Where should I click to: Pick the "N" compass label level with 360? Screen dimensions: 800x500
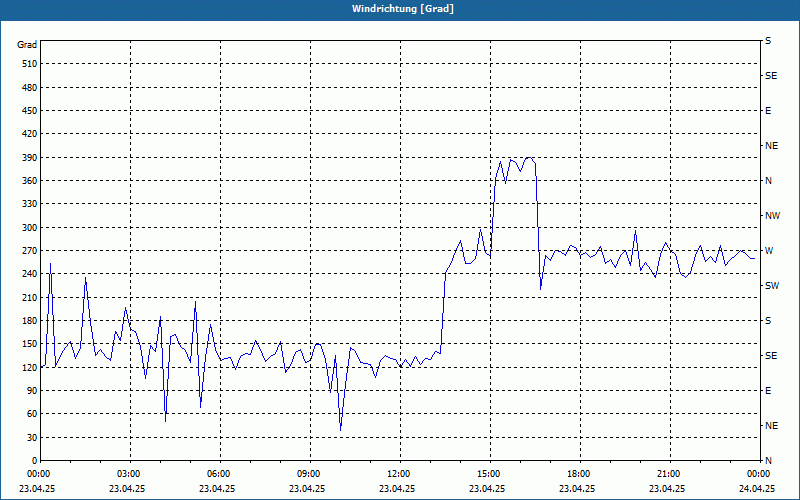point(768,181)
